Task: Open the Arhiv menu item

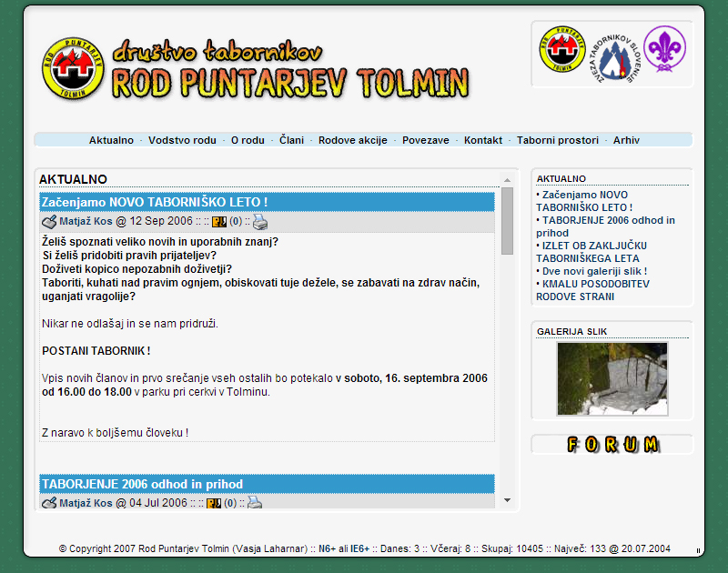Action: (x=626, y=140)
